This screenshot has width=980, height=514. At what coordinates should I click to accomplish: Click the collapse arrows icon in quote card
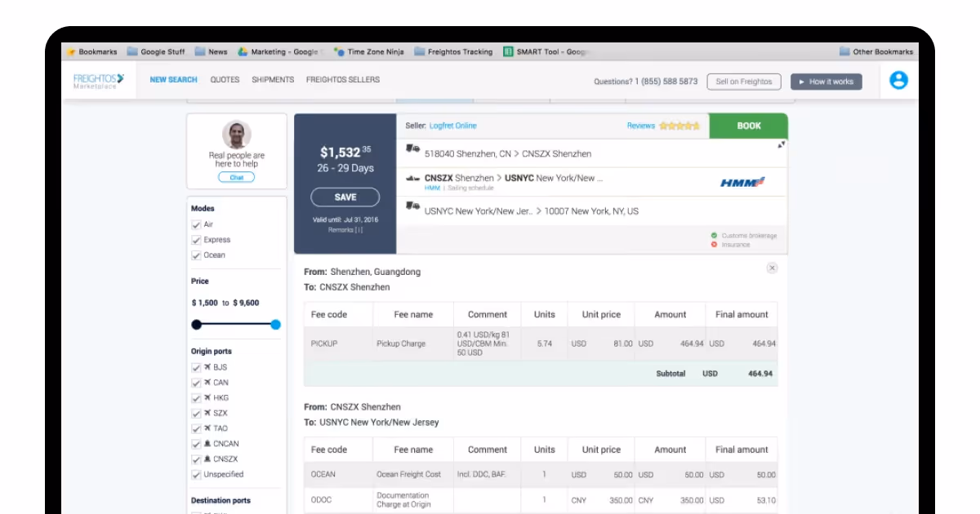tap(781, 144)
